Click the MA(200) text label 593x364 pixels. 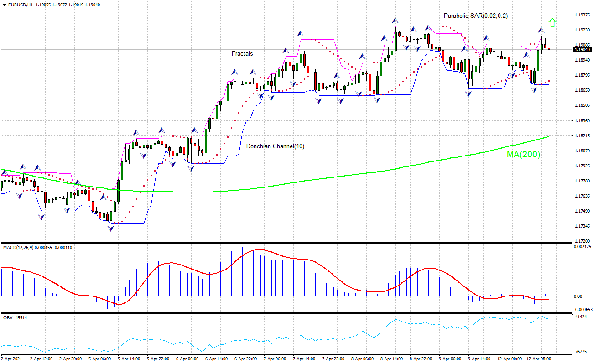click(x=522, y=155)
